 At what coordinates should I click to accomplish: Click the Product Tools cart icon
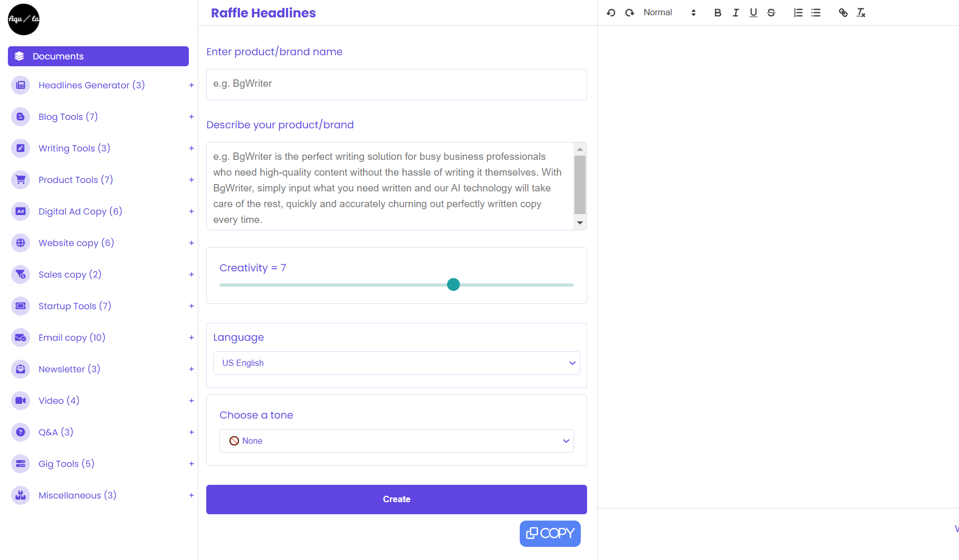point(21,180)
